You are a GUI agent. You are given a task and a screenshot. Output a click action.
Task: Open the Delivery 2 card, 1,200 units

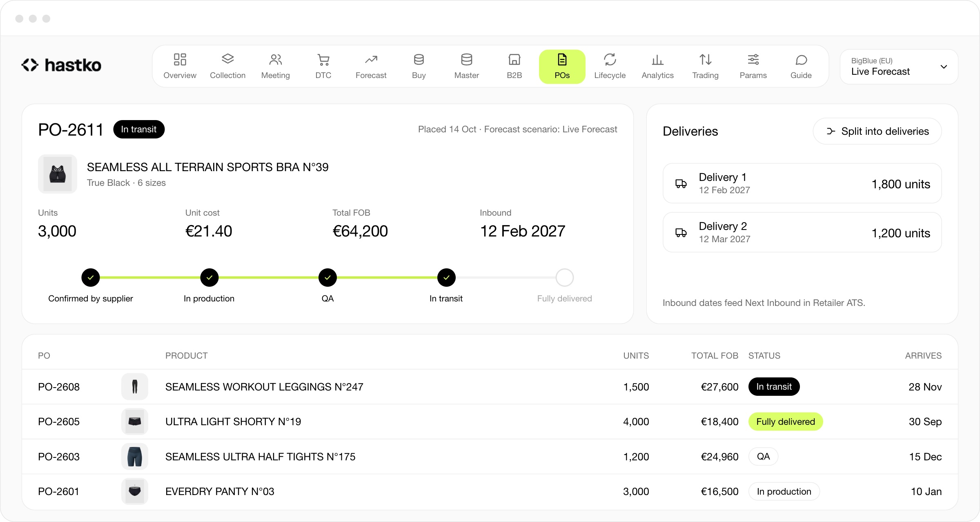tap(802, 232)
